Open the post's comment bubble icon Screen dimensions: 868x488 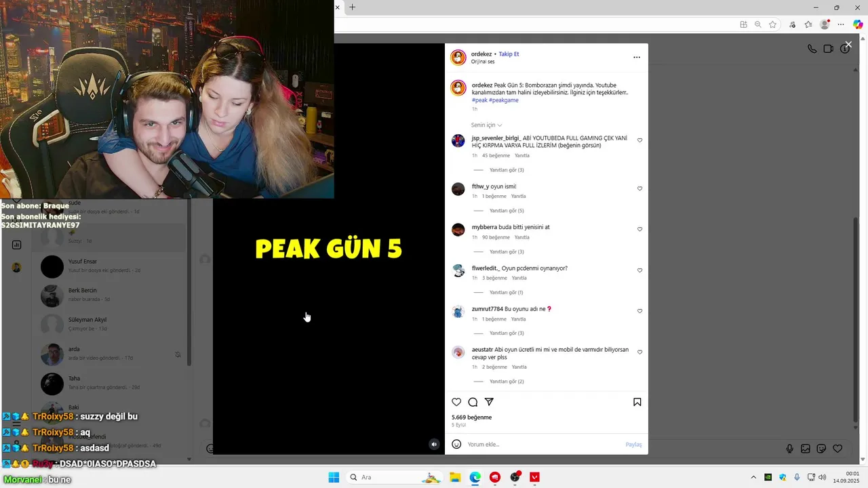[x=473, y=402]
